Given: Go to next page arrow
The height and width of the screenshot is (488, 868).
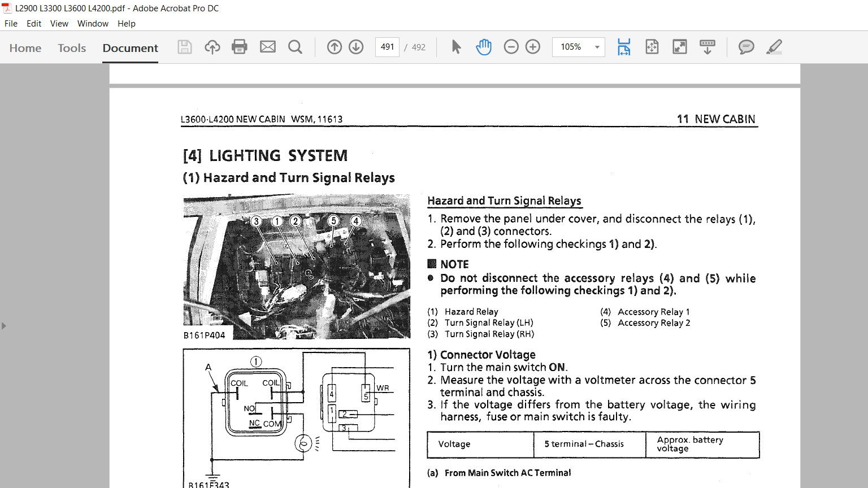Looking at the screenshot, I should pos(356,47).
